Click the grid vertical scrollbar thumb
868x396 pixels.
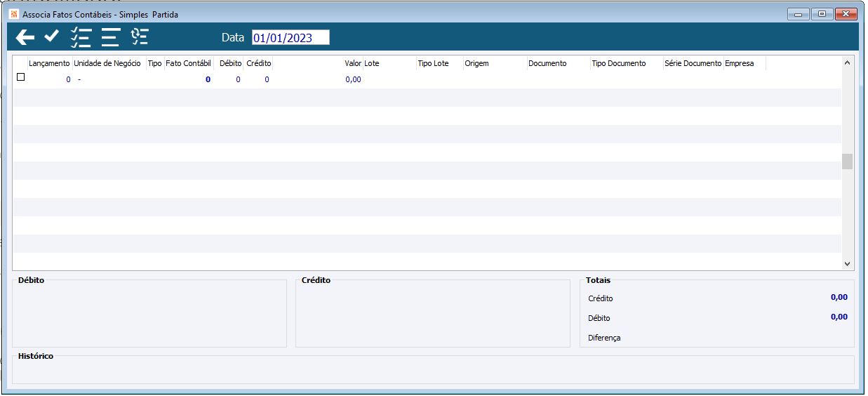847,161
